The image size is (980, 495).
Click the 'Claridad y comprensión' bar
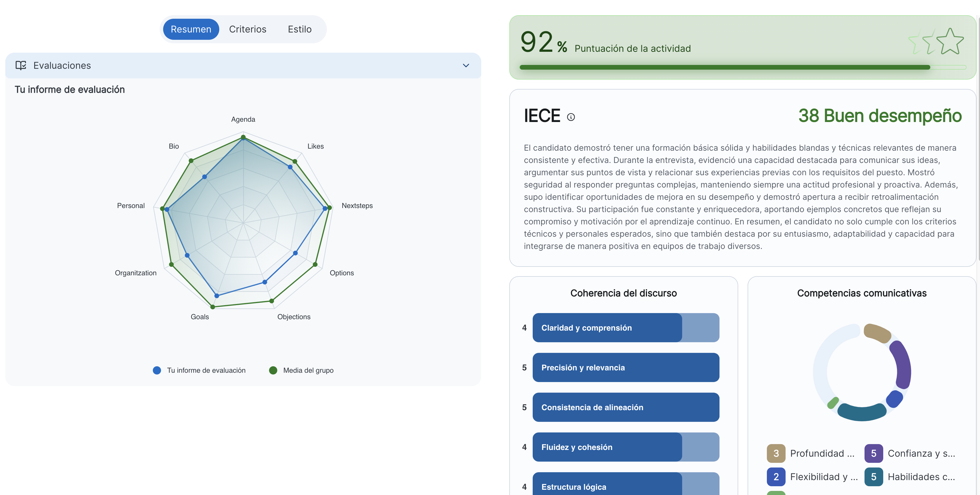625,327
